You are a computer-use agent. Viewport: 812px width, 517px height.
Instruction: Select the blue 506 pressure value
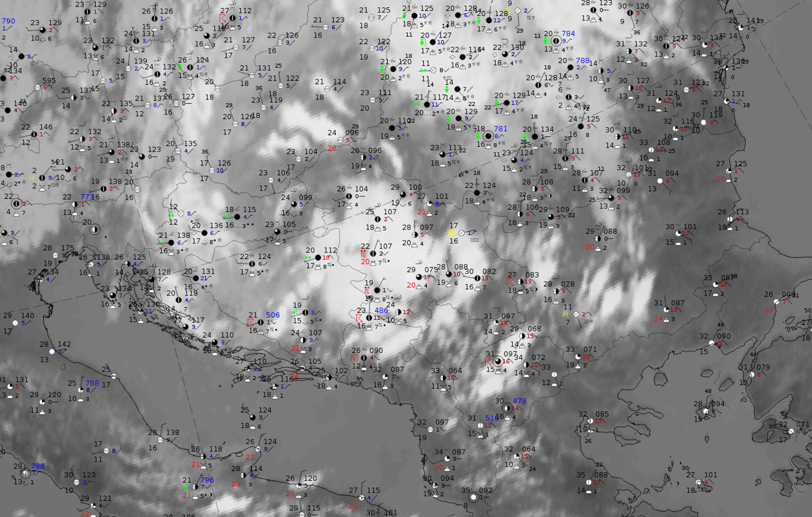pos(273,315)
